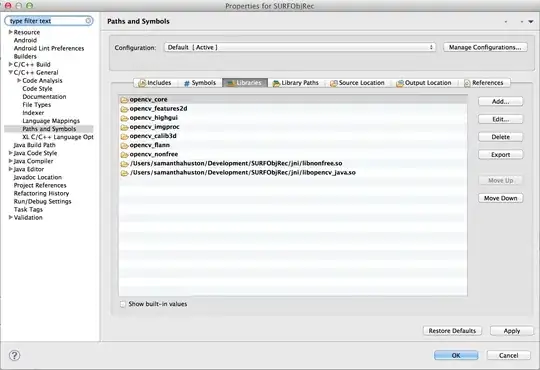Click the folder icon beside opencv_highgui
This screenshot has height=370, width=540.
point(124,118)
